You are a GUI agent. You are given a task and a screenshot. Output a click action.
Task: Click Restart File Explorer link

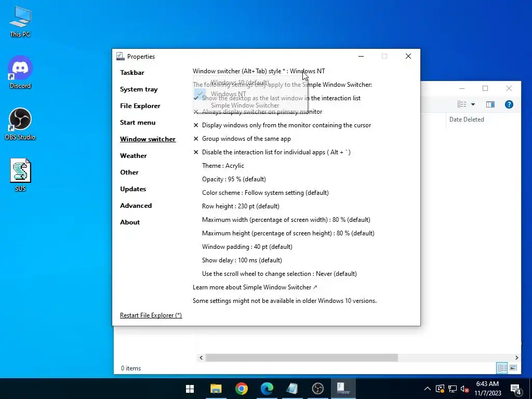click(x=151, y=315)
